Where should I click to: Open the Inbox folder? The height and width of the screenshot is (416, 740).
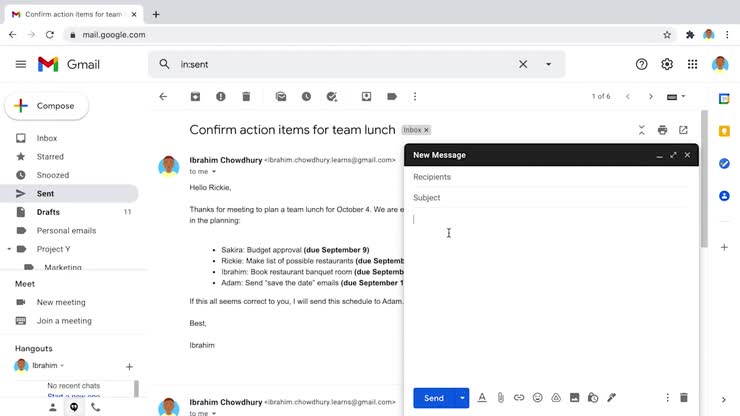click(47, 138)
